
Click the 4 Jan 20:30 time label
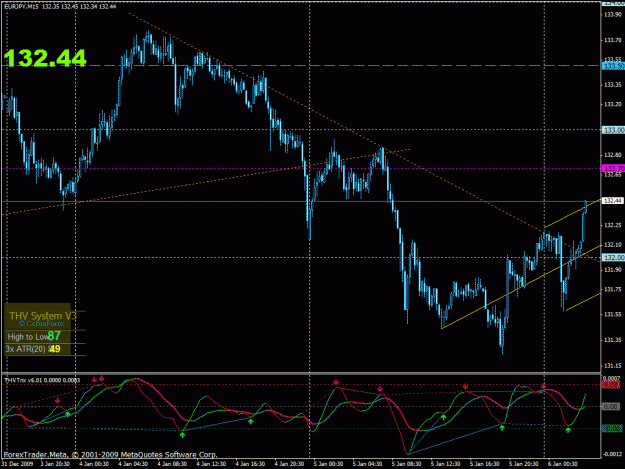[289, 464]
